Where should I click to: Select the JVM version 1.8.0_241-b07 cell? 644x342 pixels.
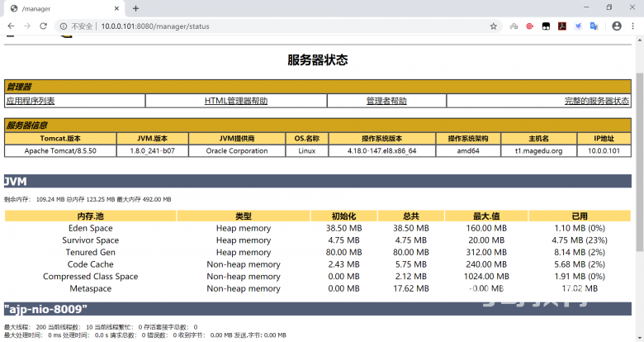153,151
